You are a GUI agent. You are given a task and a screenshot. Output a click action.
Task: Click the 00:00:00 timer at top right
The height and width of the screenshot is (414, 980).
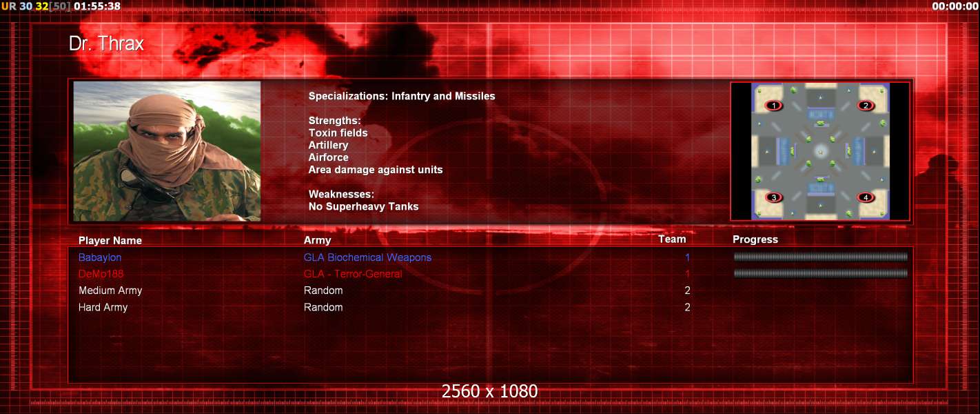click(x=955, y=6)
